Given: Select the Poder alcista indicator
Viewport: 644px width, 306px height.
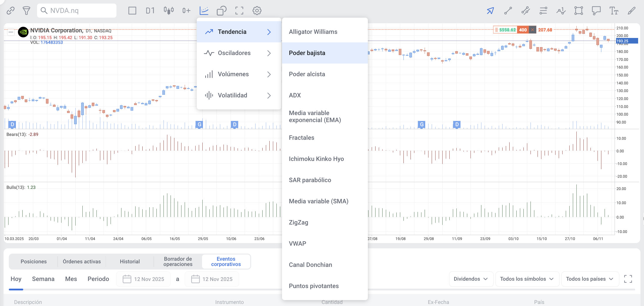Looking at the screenshot, I should 325,74.
